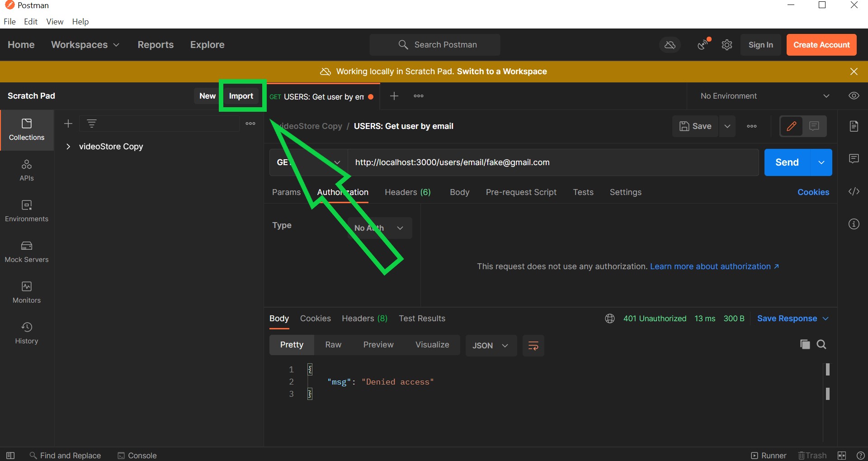Open the JSON format dropdown

point(491,346)
